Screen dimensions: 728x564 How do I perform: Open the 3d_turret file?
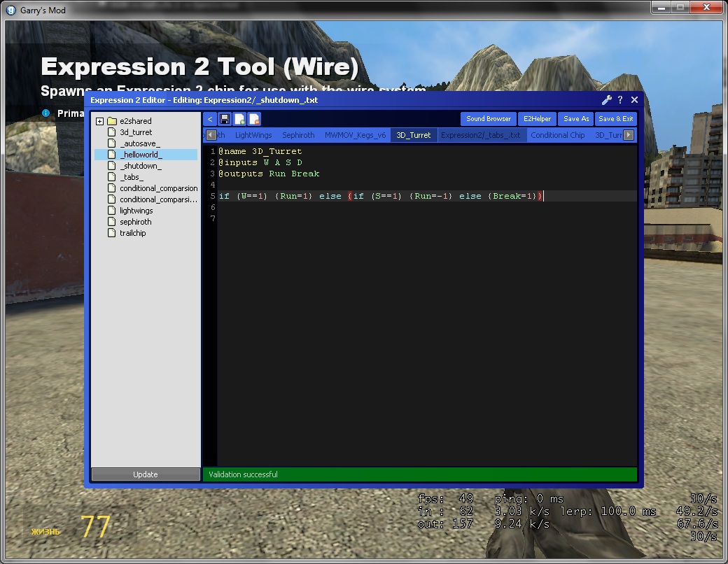click(x=136, y=132)
